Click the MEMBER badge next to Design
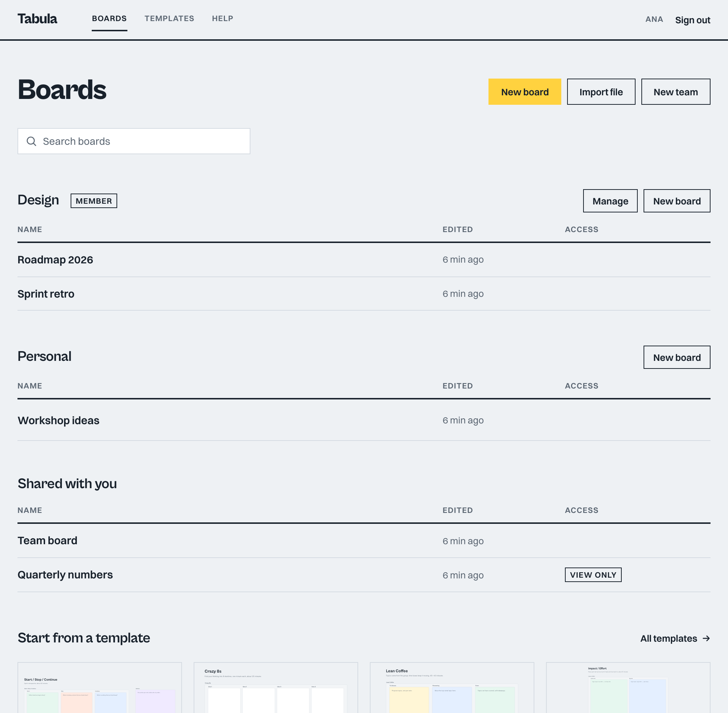Screen dimensions: 728x713 (x=94, y=201)
